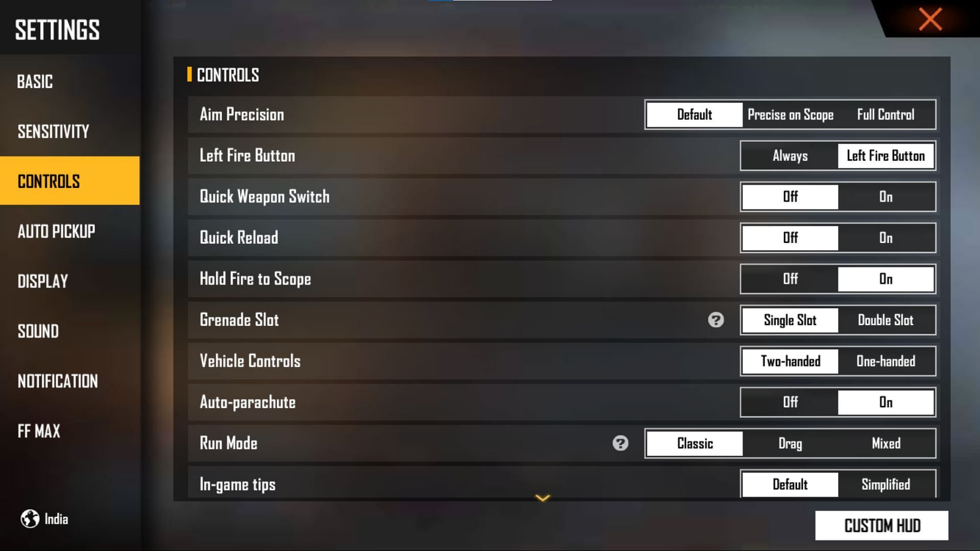Enable Quick Weapon Switch toggle
This screenshot has height=551, width=980.
click(x=885, y=196)
